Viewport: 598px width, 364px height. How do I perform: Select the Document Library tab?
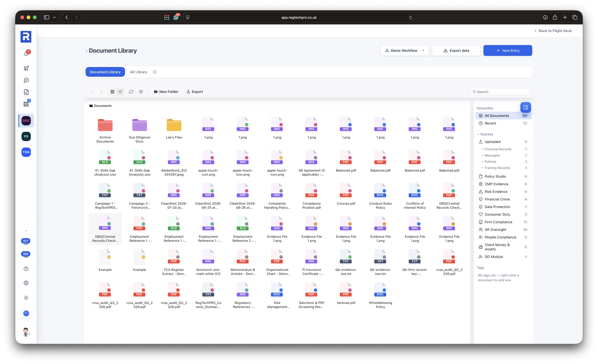pos(105,72)
